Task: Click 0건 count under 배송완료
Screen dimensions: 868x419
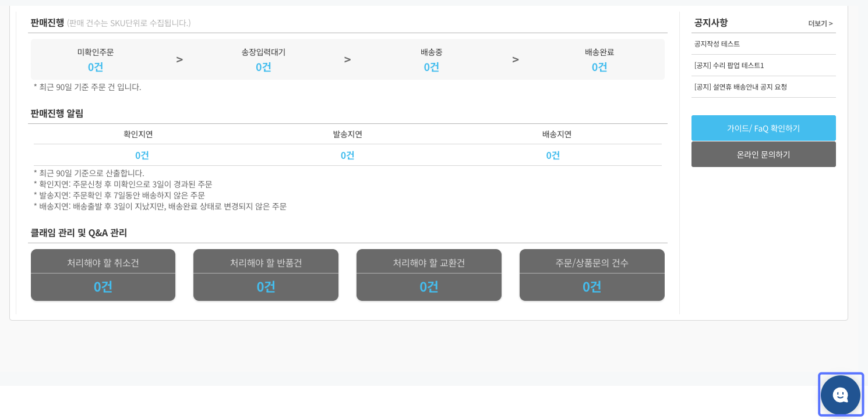Action: click(599, 67)
